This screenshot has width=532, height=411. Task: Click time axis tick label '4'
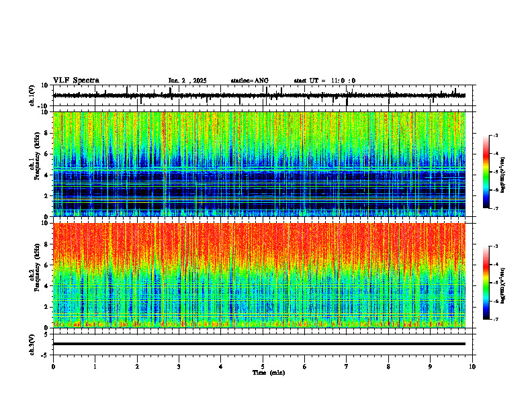pos(221,367)
